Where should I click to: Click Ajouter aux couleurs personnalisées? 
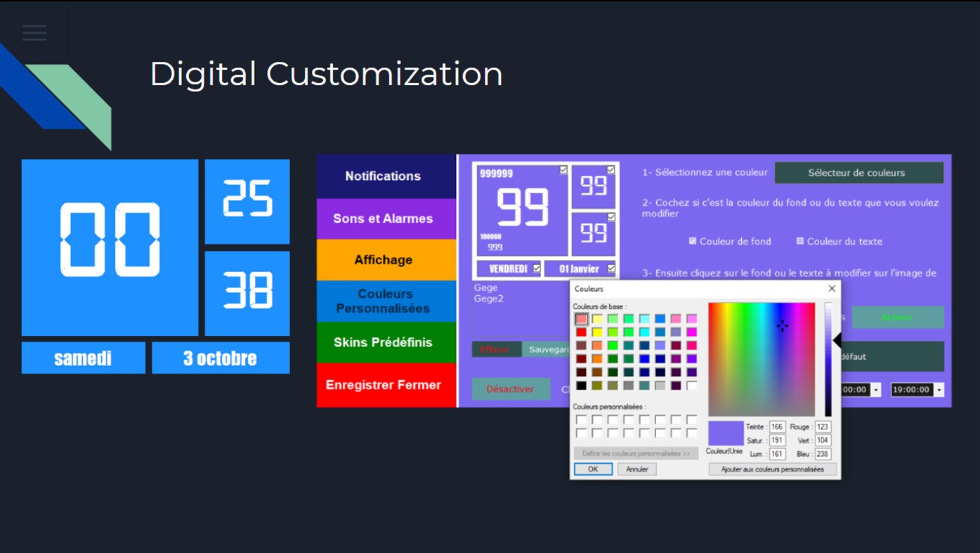click(x=773, y=469)
